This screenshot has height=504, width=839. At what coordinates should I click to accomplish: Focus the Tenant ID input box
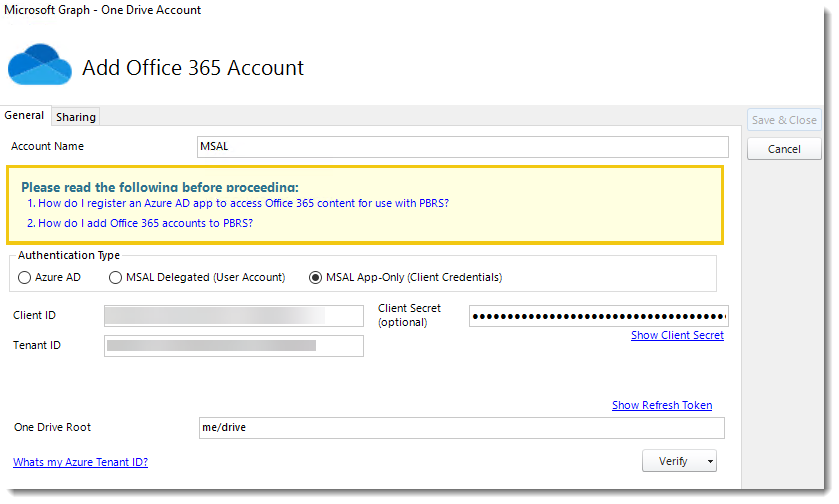tap(234, 346)
